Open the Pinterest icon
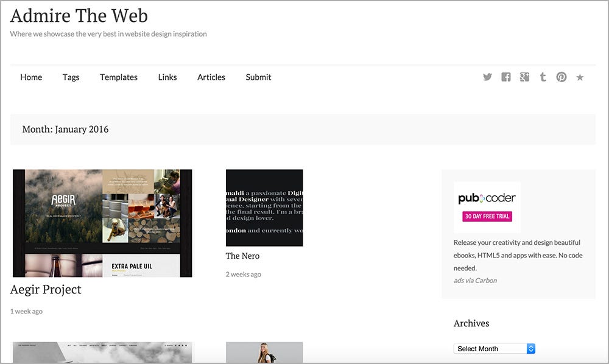 (x=561, y=77)
